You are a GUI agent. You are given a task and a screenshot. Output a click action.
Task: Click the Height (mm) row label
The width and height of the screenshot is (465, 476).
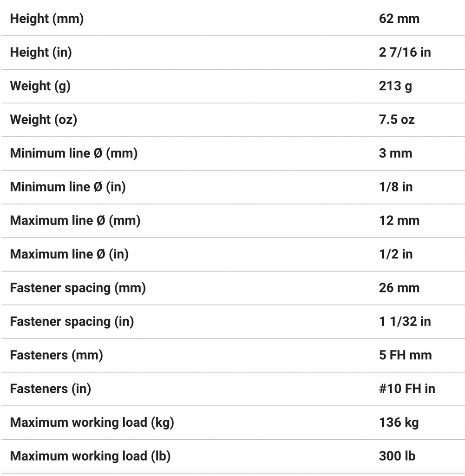(x=46, y=19)
